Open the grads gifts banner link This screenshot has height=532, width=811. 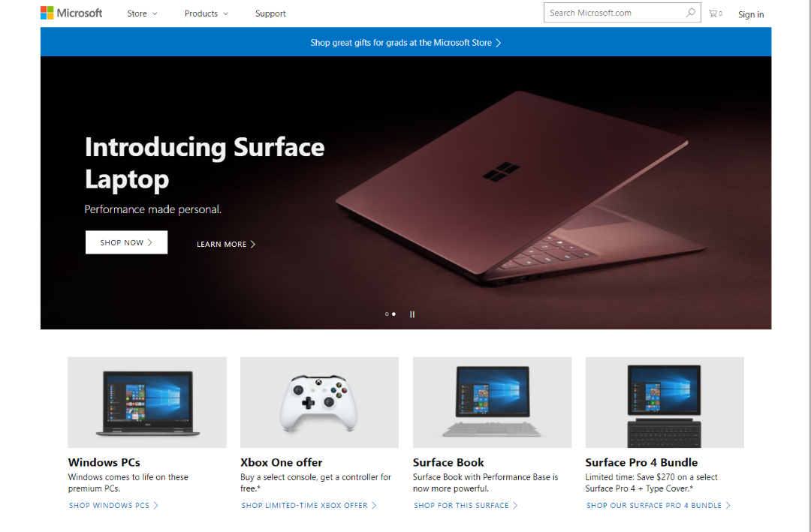coord(405,42)
